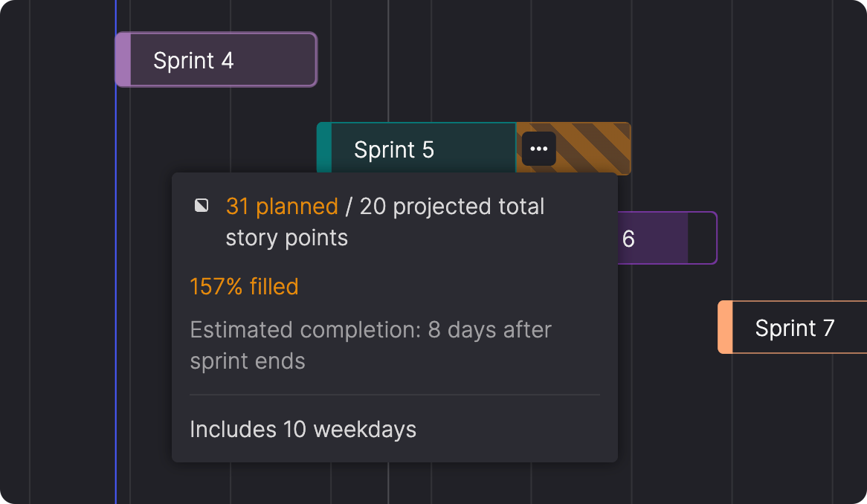Click the darker right section of Sprint 6
This screenshot has height=504, width=867.
[x=702, y=239]
